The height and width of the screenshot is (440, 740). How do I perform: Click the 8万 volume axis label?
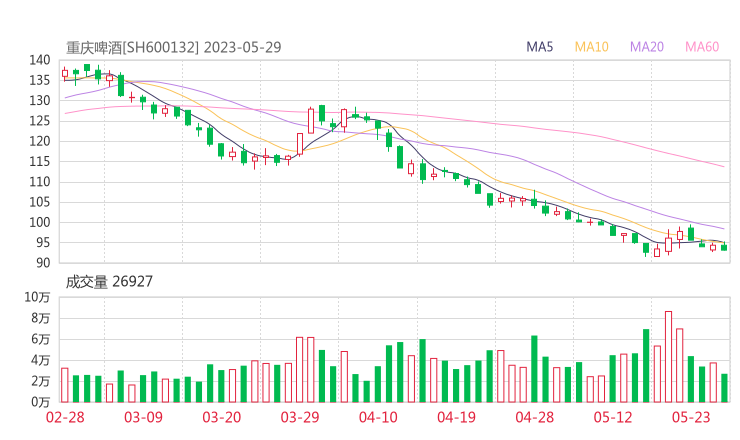pos(41,319)
